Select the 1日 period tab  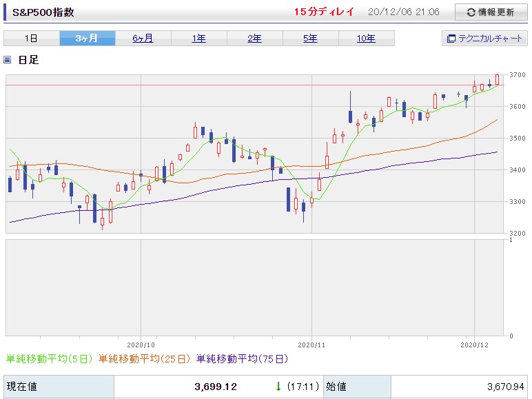pyautogui.click(x=32, y=39)
